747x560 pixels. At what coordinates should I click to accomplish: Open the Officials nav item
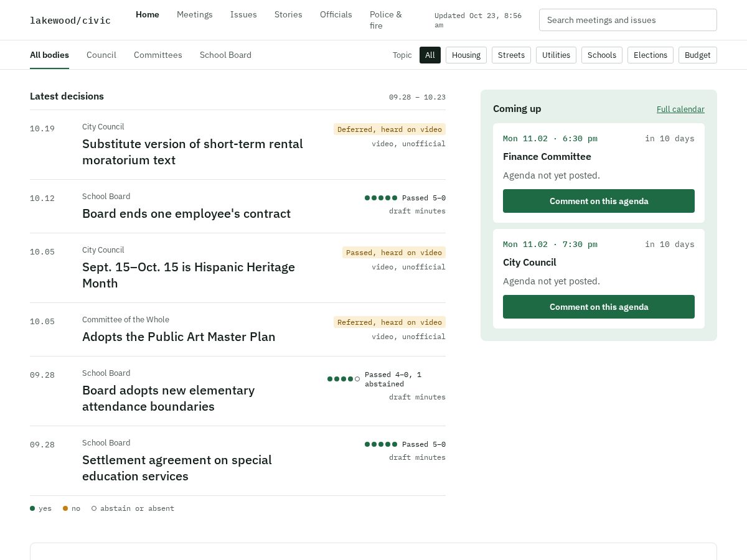pos(336,14)
